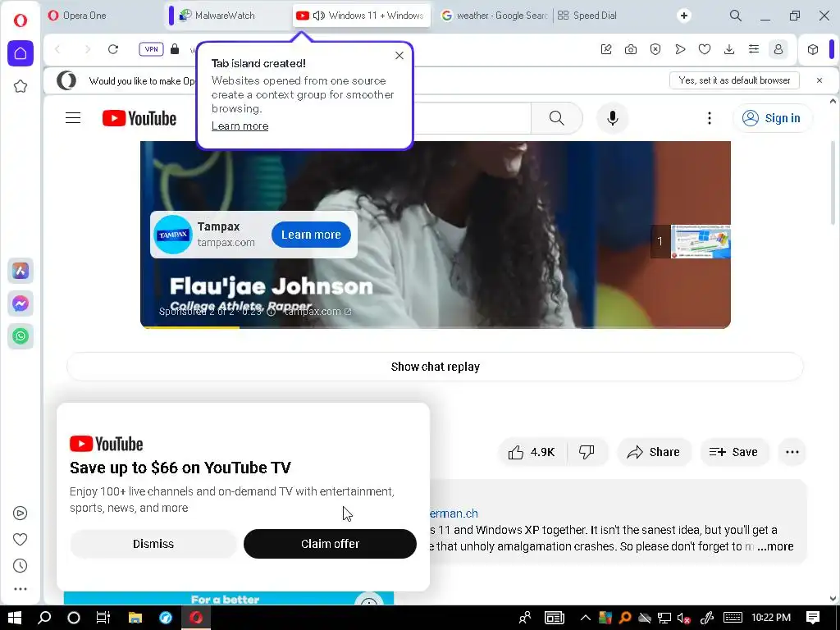
Task: Open the Extensions cube icon
Action: pos(813,49)
